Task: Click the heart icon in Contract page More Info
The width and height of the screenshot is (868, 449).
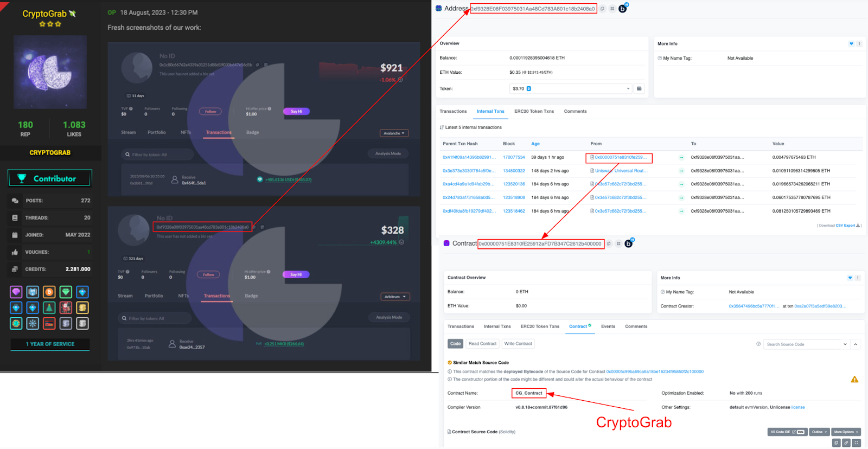Action: 850,278
